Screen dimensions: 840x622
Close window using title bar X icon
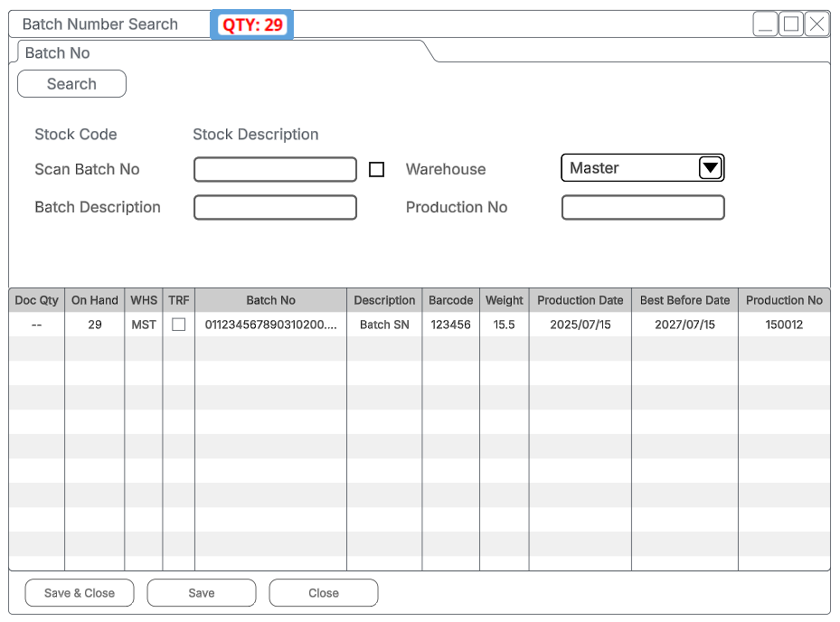816,24
